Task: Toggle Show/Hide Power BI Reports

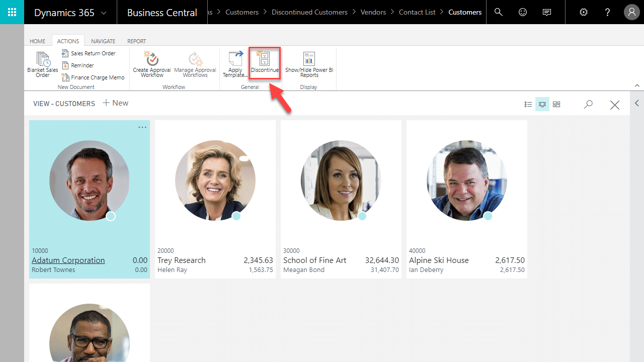Action: pyautogui.click(x=309, y=59)
